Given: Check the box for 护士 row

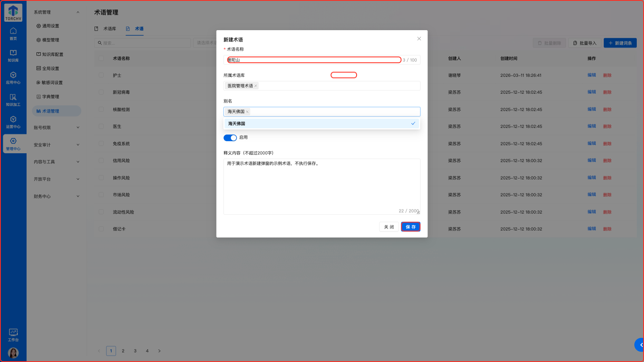Looking at the screenshot, I should (101, 75).
